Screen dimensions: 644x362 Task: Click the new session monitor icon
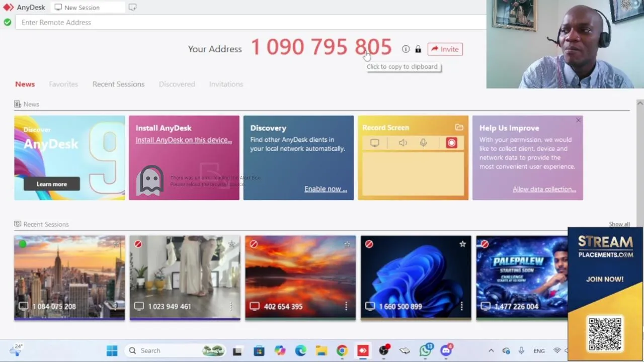tap(132, 7)
